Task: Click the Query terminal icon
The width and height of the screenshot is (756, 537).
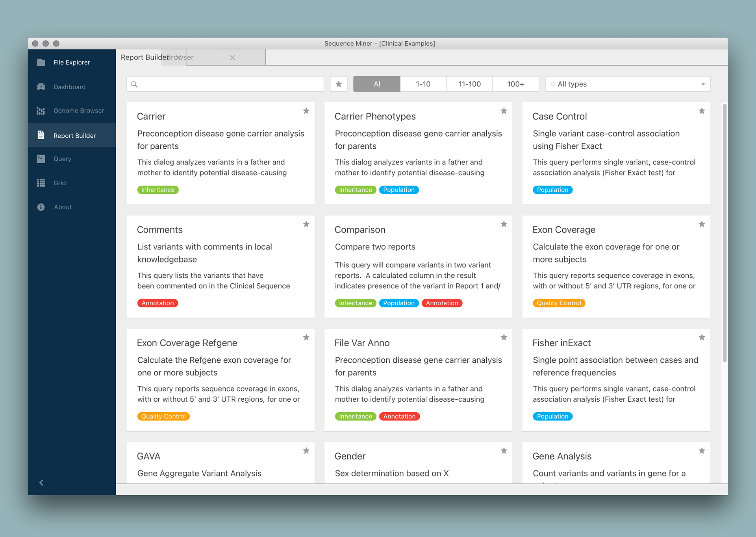Action: pyautogui.click(x=41, y=159)
